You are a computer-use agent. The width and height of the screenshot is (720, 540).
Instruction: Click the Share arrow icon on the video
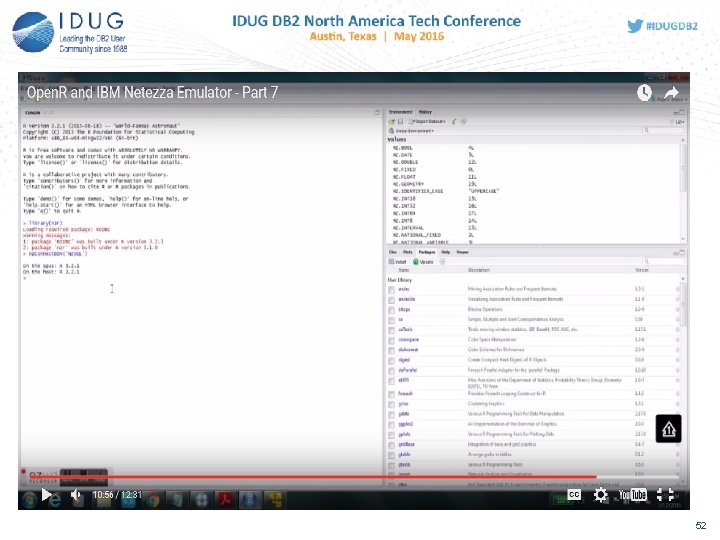[671, 92]
